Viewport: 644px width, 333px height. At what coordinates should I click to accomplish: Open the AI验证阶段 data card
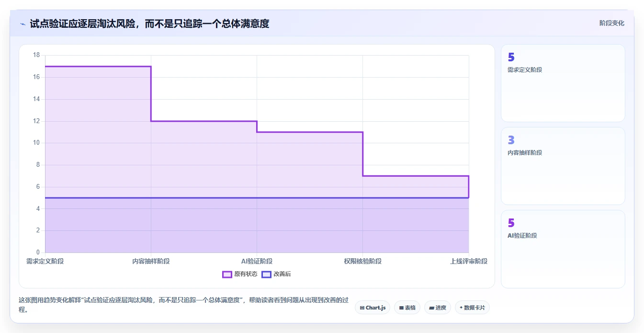click(x=563, y=249)
